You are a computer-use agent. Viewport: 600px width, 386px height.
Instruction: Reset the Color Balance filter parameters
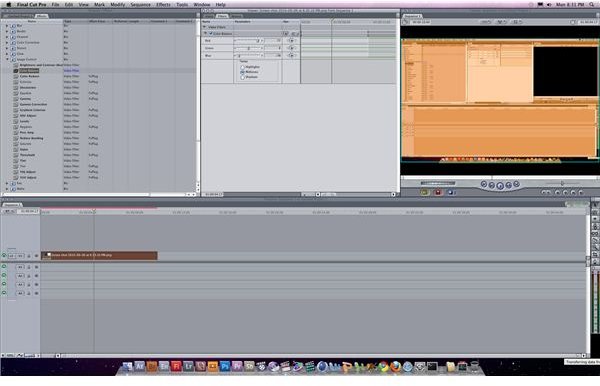click(286, 34)
